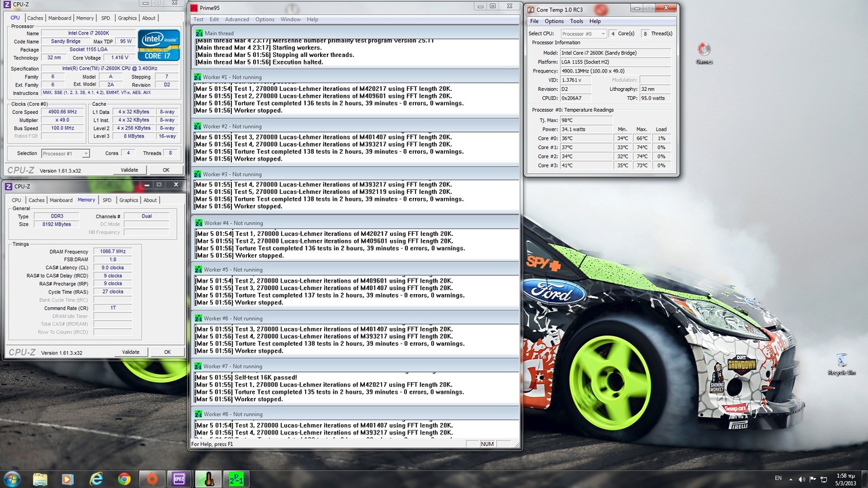Click the CPU-Z icon in the taskbar
The height and width of the screenshot is (488, 868).
click(x=179, y=479)
